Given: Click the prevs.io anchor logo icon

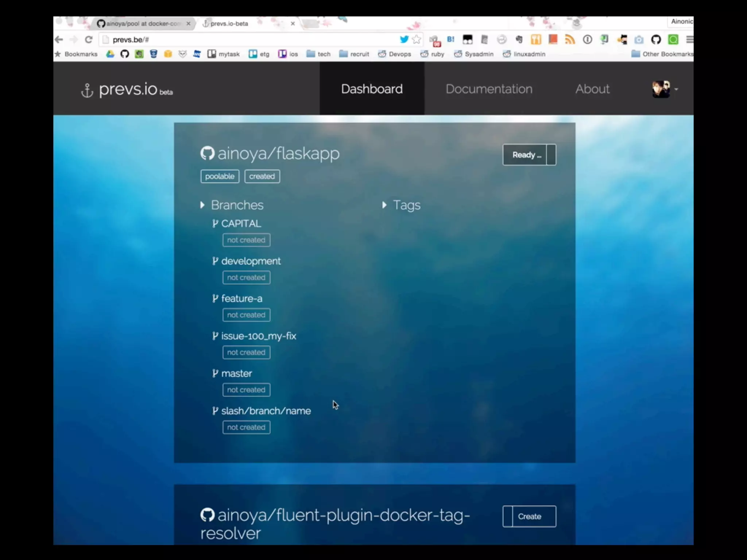Looking at the screenshot, I should click(87, 90).
